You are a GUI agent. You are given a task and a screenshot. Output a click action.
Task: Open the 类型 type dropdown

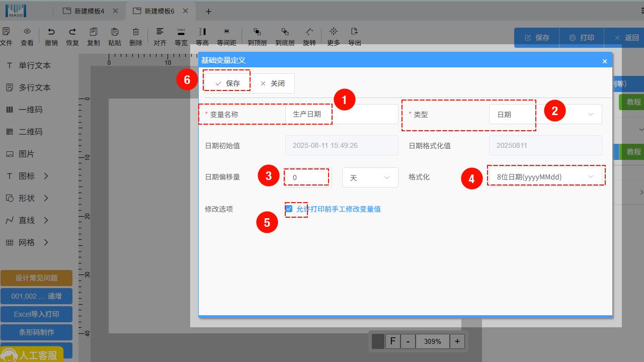(545, 115)
